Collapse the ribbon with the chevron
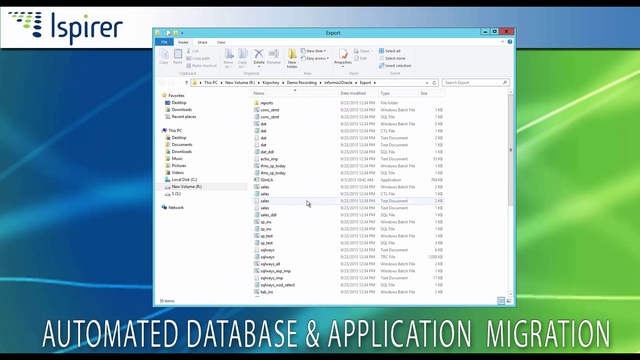Viewport: 640px width, 360px height. click(502, 42)
